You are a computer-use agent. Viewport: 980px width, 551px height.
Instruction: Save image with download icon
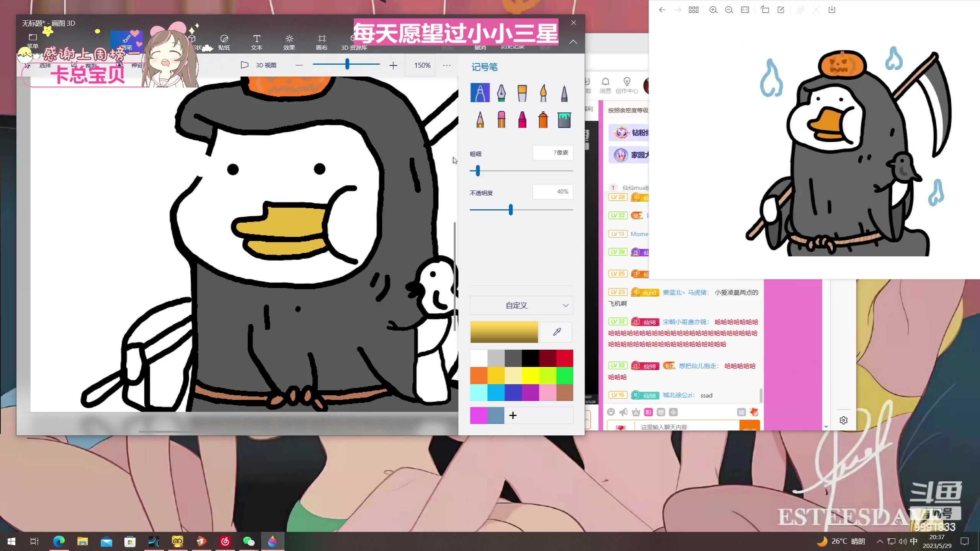(x=831, y=10)
